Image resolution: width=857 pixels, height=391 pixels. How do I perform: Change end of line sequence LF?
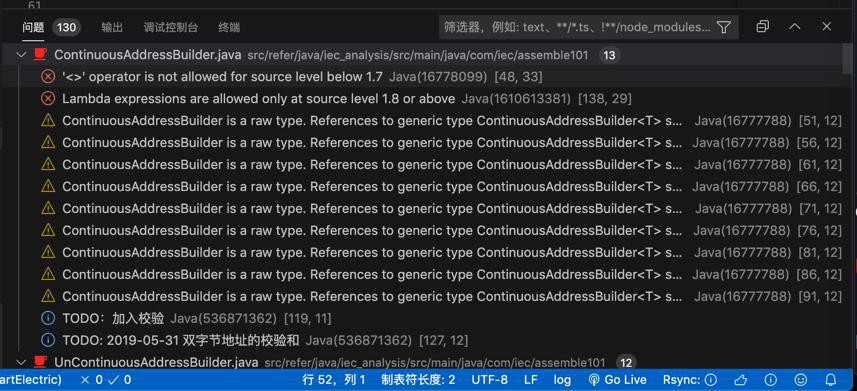pyautogui.click(x=531, y=380)
